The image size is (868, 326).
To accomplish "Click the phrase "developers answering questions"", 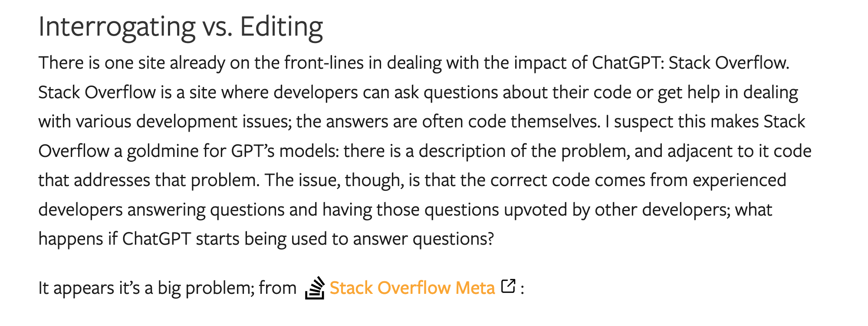I will 161,210.
